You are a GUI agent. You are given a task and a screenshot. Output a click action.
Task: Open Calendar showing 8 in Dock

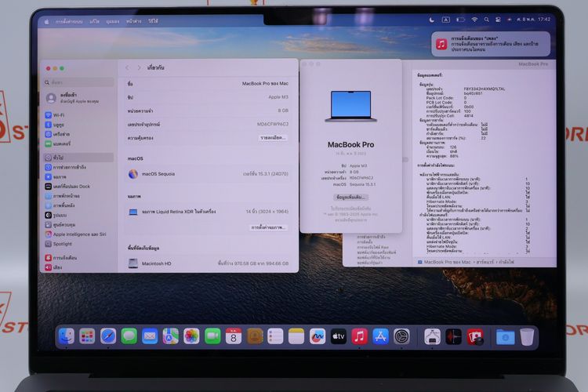[x=234, y=336]
